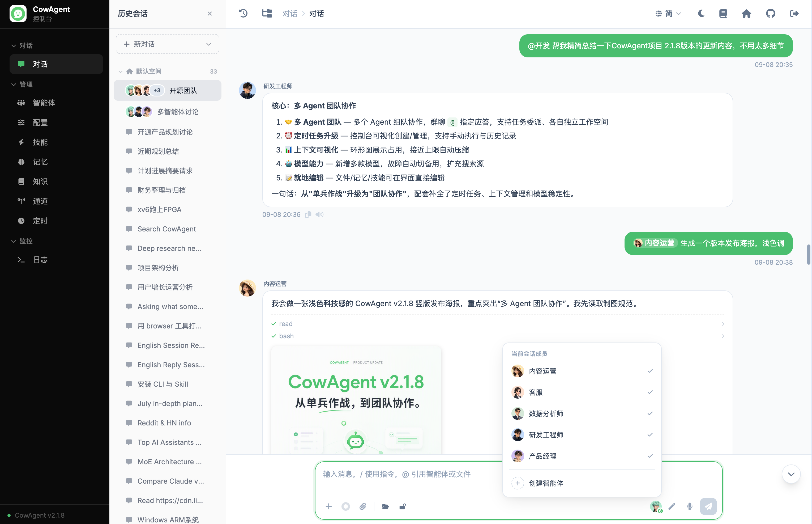Screen dimensions: 812x524
Task: Open the documentation book icon
Action: (x=723, y=14)
